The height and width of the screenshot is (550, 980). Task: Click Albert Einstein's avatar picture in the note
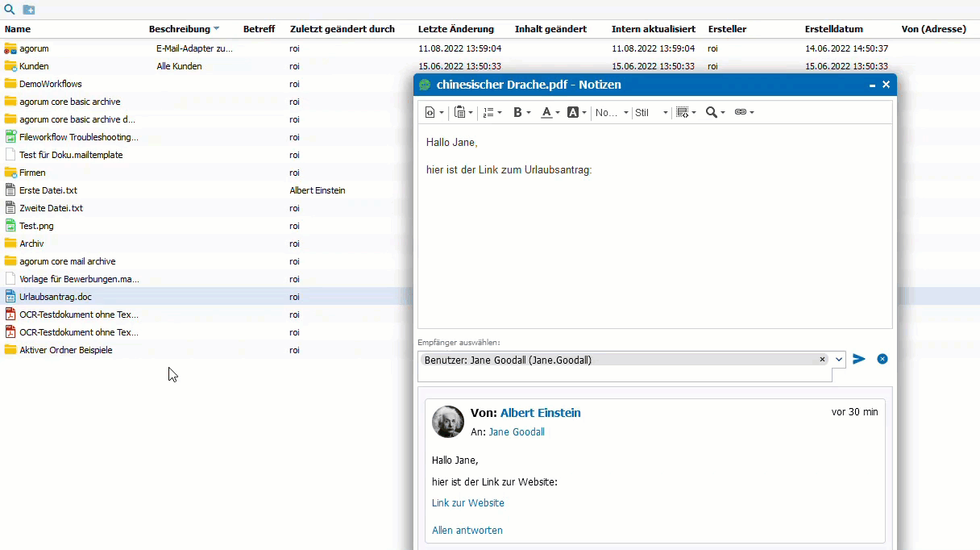coord(448,422)
